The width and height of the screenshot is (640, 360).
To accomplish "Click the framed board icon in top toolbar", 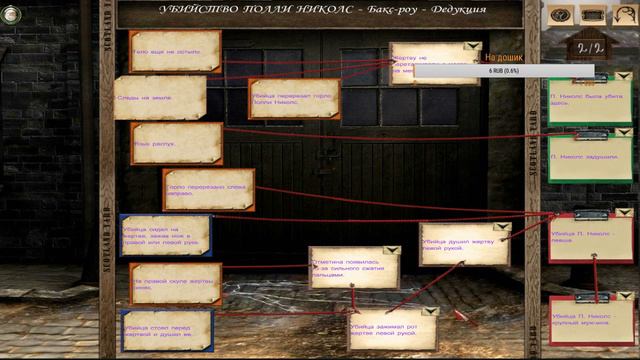I will point(593,15).
